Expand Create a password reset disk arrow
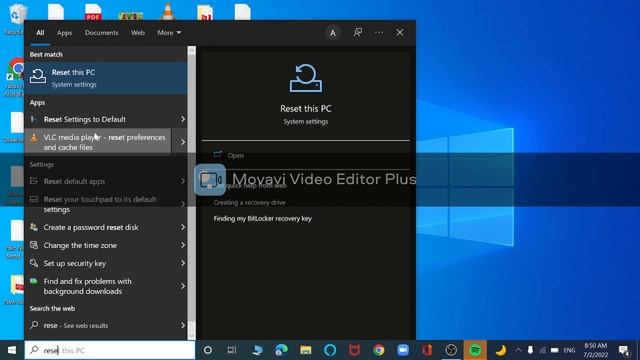 tap(183, 227)
